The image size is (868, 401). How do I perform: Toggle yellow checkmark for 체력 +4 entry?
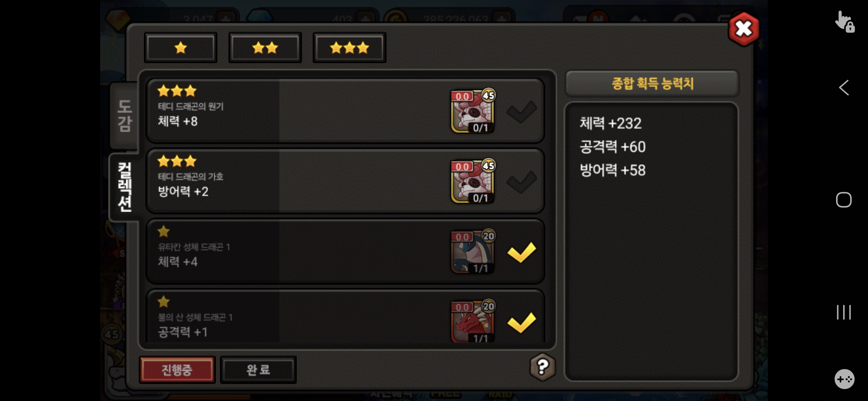pyautogui.click(x=522, y=252)
